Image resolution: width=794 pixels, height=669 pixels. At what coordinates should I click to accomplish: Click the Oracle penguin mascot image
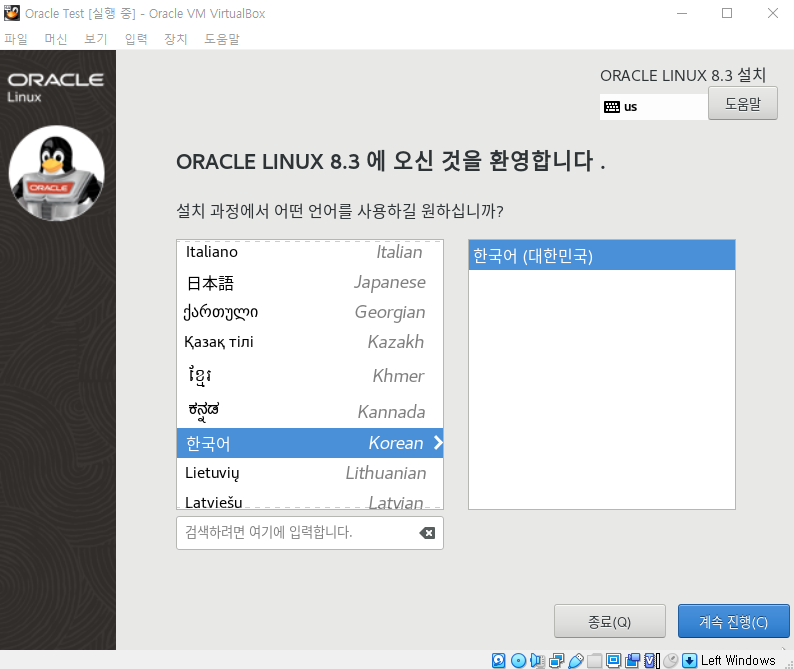click(57, 173)
